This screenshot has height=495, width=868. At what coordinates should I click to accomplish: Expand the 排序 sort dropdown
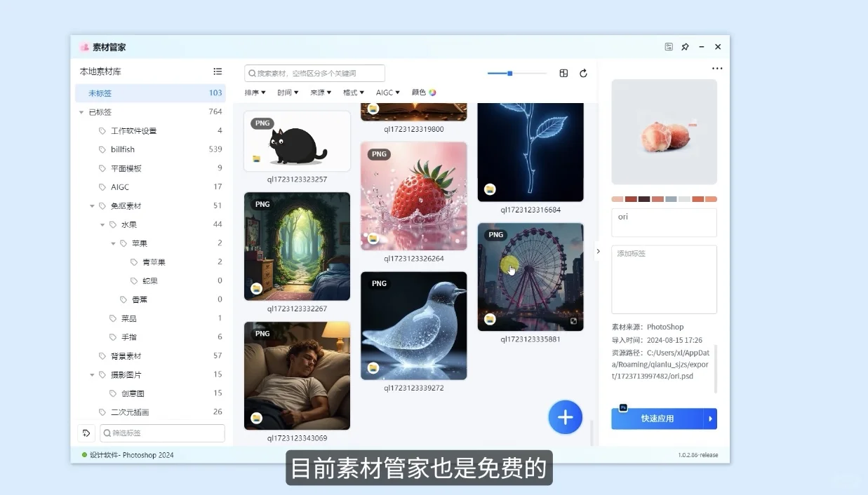254,92
